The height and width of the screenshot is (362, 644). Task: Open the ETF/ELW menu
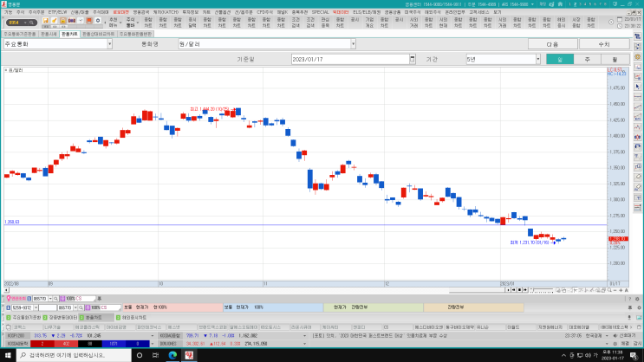point(57,12)
